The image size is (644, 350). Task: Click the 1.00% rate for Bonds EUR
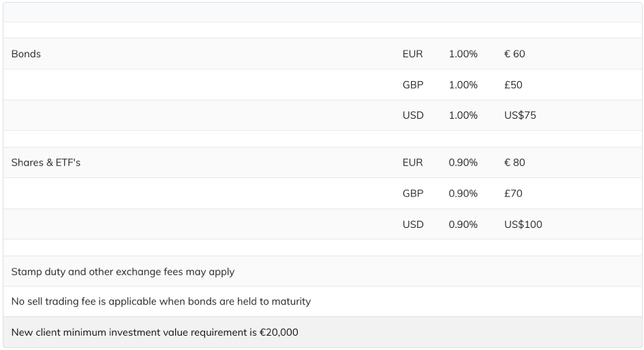point(463,54)
